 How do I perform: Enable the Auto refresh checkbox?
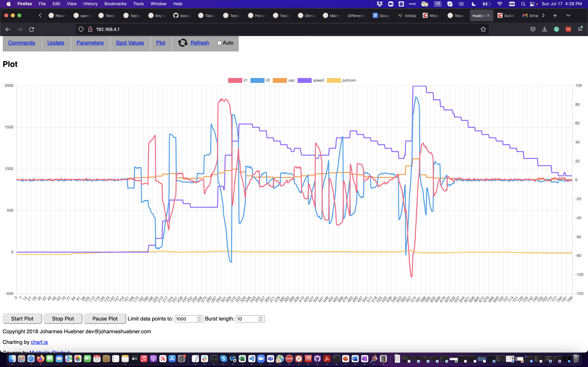(219, 43)
